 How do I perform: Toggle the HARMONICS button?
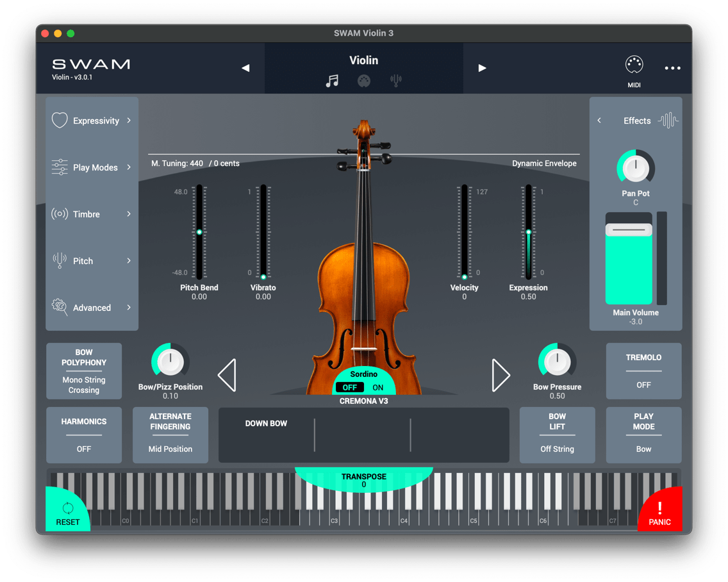[84, 435]
